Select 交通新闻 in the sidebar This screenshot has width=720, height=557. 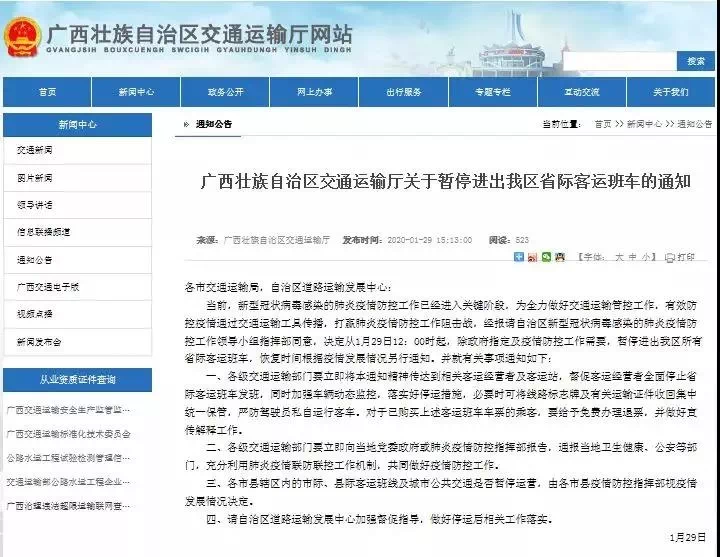[78, 150]
